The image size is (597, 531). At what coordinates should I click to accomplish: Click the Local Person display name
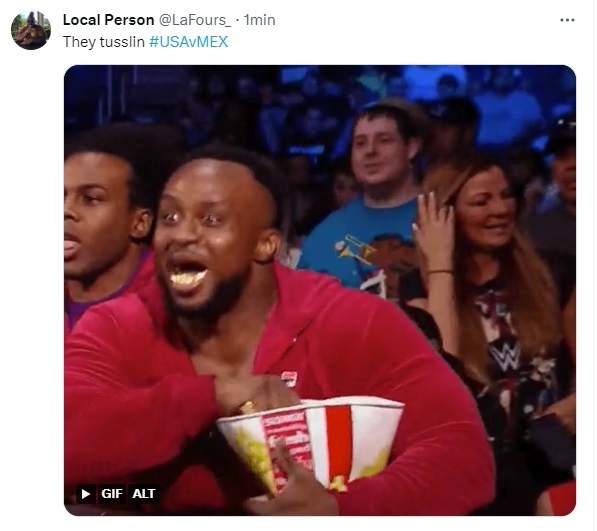109,20
